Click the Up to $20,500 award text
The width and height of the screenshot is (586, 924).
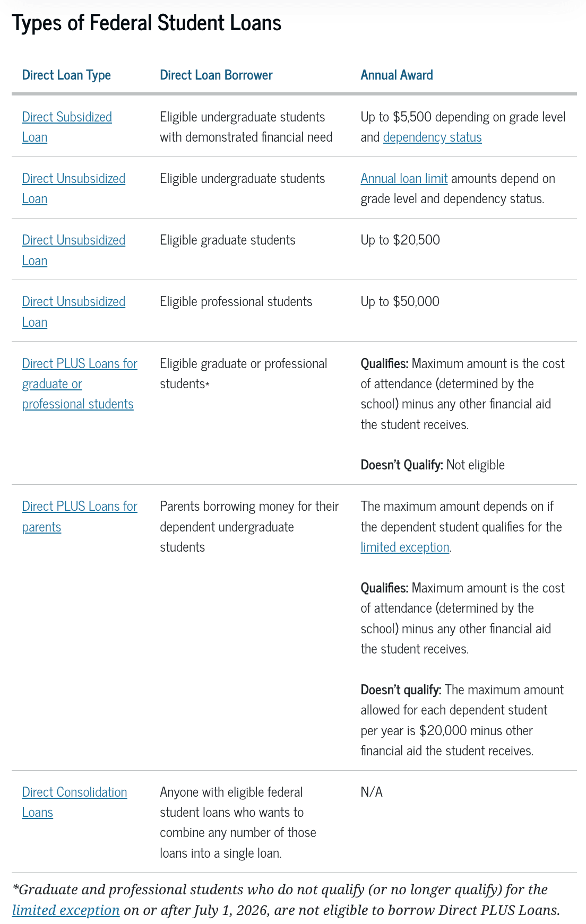click(400, 240)
